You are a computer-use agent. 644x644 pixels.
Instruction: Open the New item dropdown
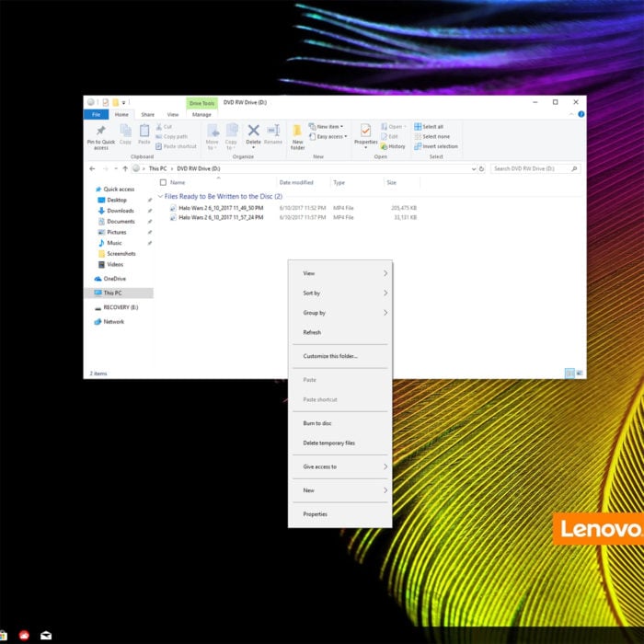[x=326, y=127]
